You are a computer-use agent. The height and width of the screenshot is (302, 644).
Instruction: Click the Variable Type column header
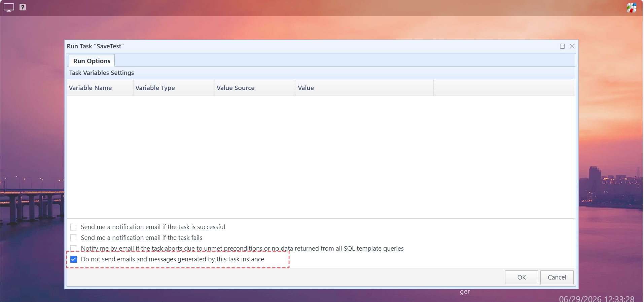[174, 88]
